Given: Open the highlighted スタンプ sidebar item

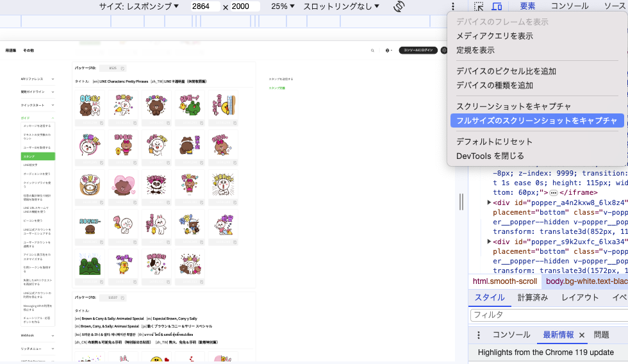Looking at the screenshot, I should point(38,156).
